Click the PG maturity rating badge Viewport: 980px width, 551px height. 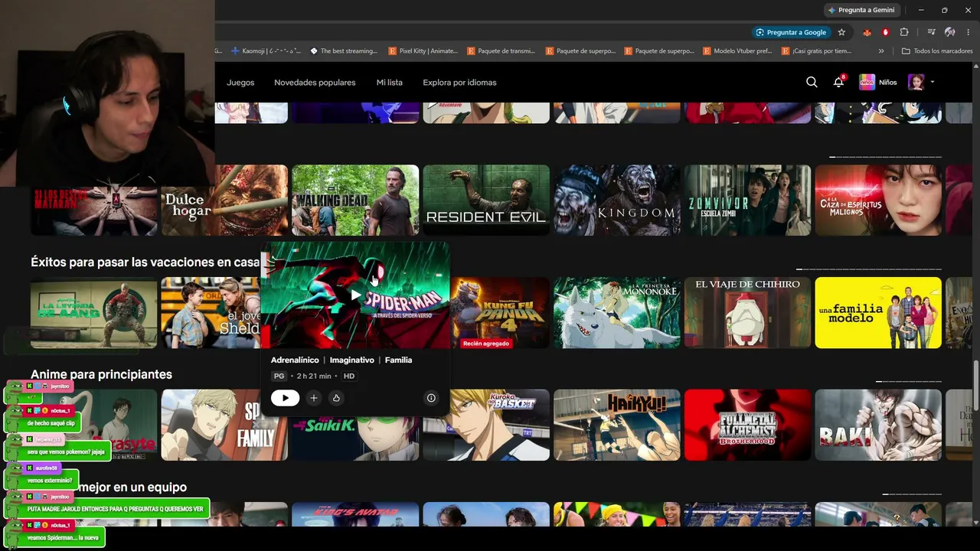tap(279, 376)
